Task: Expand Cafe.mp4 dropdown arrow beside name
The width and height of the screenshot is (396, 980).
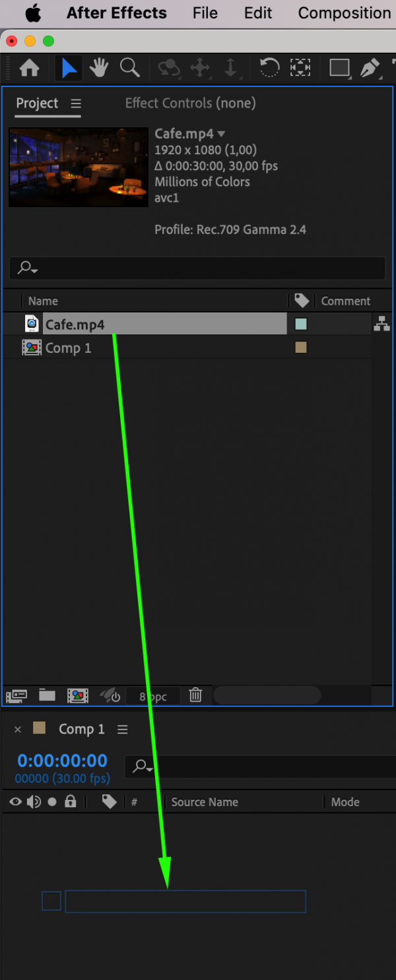Action: tap(221, 134)
